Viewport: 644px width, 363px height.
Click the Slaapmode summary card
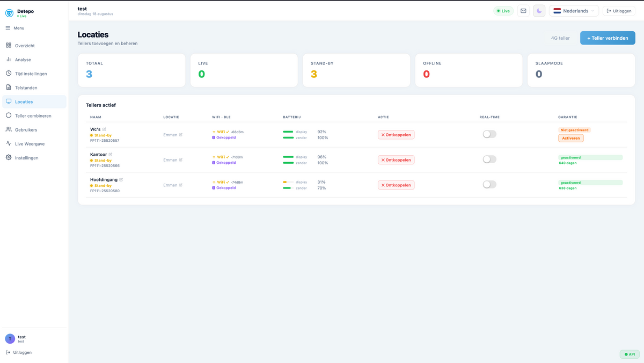[x=581, y=70]
